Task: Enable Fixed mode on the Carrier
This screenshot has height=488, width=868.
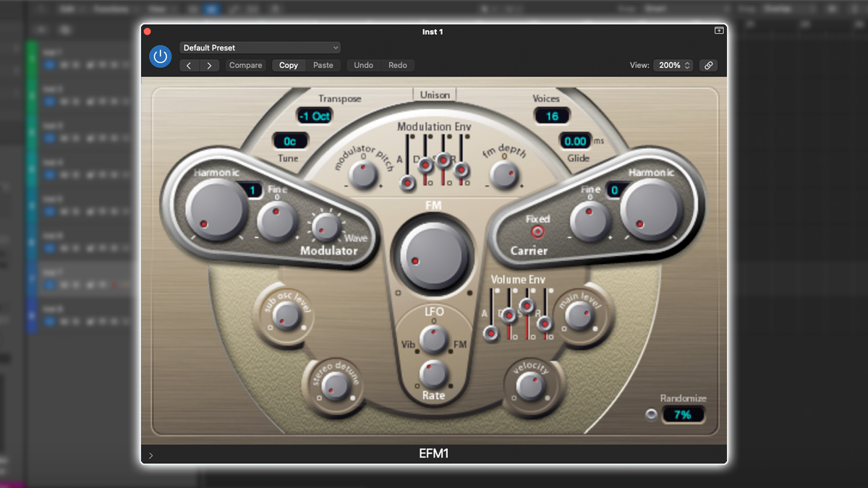Action: [x=537, y=231]
